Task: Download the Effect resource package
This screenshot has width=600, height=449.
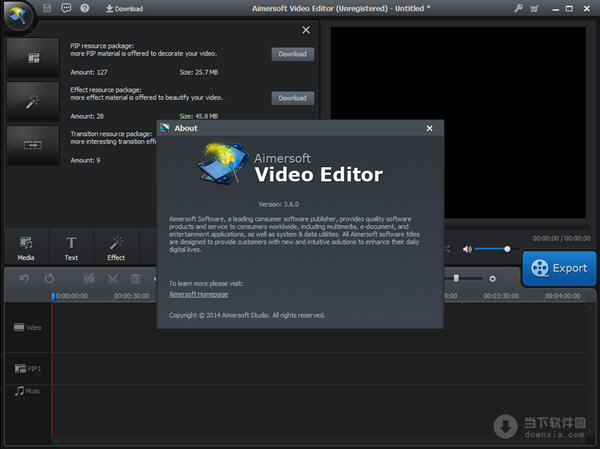Action: click(x=293, y=98)
